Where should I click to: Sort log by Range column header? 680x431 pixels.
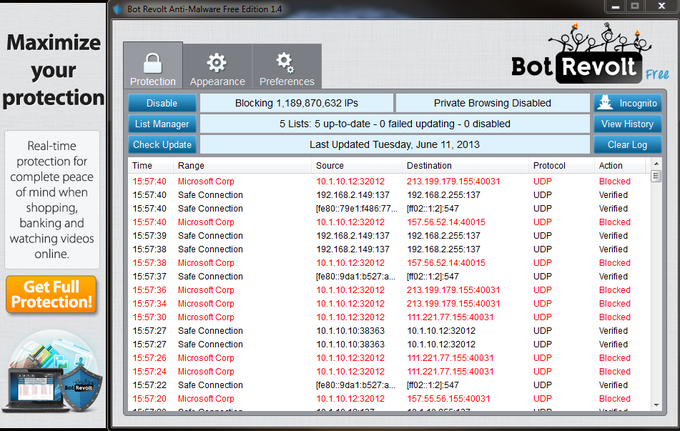pyautogui.click(x=191, y=166)
